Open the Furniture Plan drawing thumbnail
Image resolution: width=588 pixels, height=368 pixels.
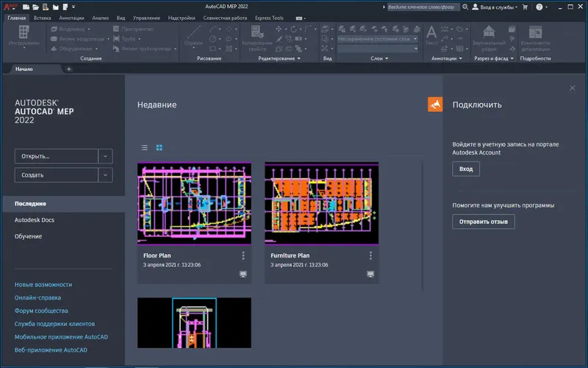point(321,204)
